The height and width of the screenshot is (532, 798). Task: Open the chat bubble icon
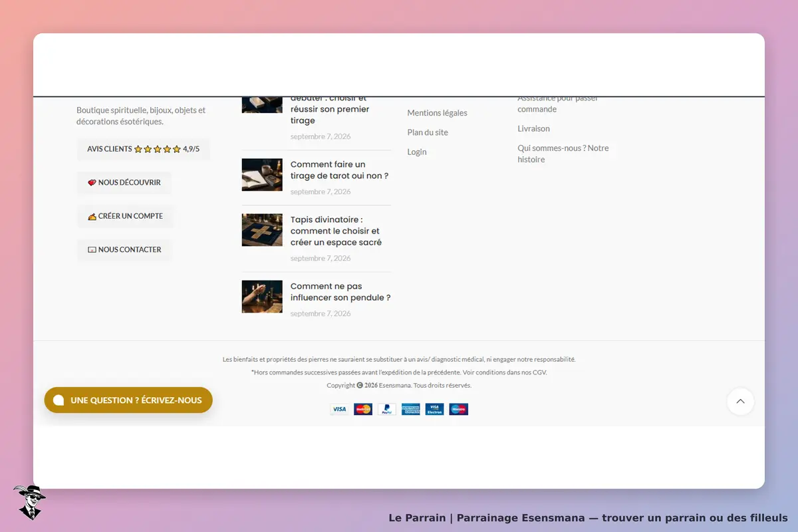(x=59, y=400)
